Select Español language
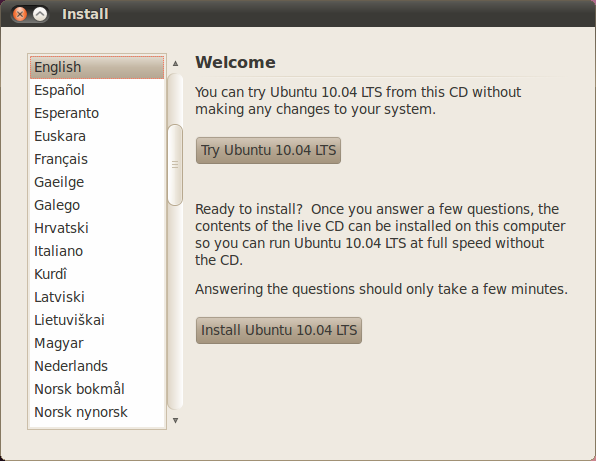596x461 pixels. 97,90
